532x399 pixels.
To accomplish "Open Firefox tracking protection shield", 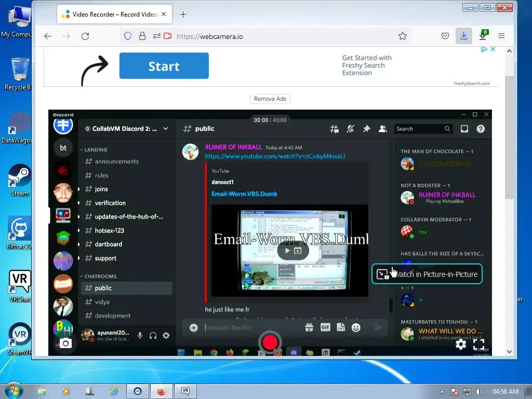I will [128, 36].
